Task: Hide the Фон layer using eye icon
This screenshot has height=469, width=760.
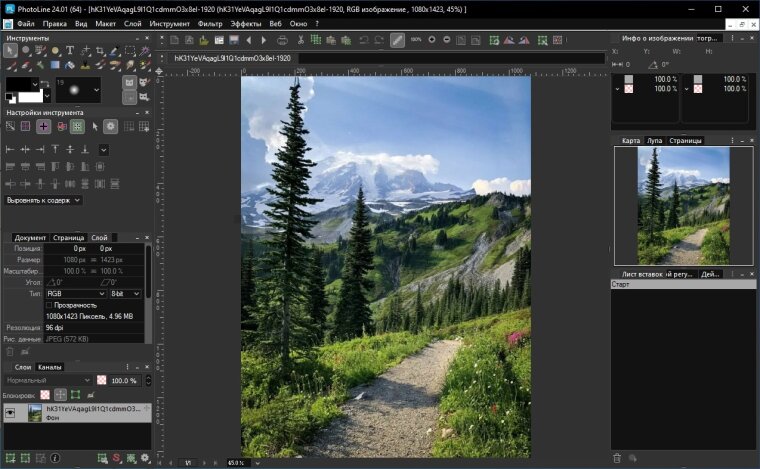Action: point(12,413)
